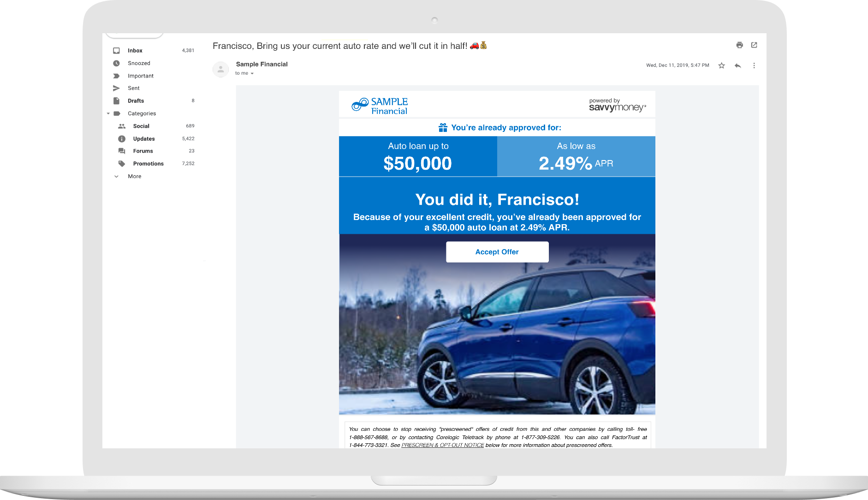868x500 pixels.
Task: Select the Social category
Action: click(141, 126)
